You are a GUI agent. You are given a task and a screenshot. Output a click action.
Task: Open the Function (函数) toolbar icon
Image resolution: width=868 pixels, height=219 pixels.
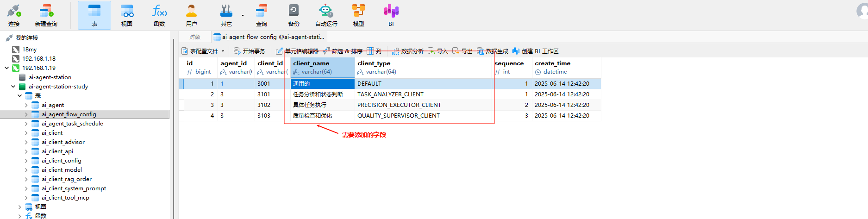pyautogui.click(x=159, y=15)
